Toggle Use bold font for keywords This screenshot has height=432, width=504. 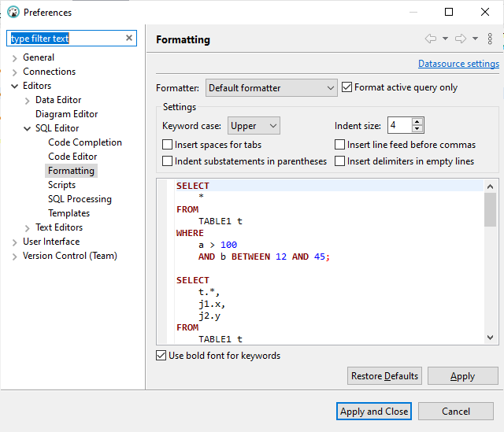click(x=161, y=356)
